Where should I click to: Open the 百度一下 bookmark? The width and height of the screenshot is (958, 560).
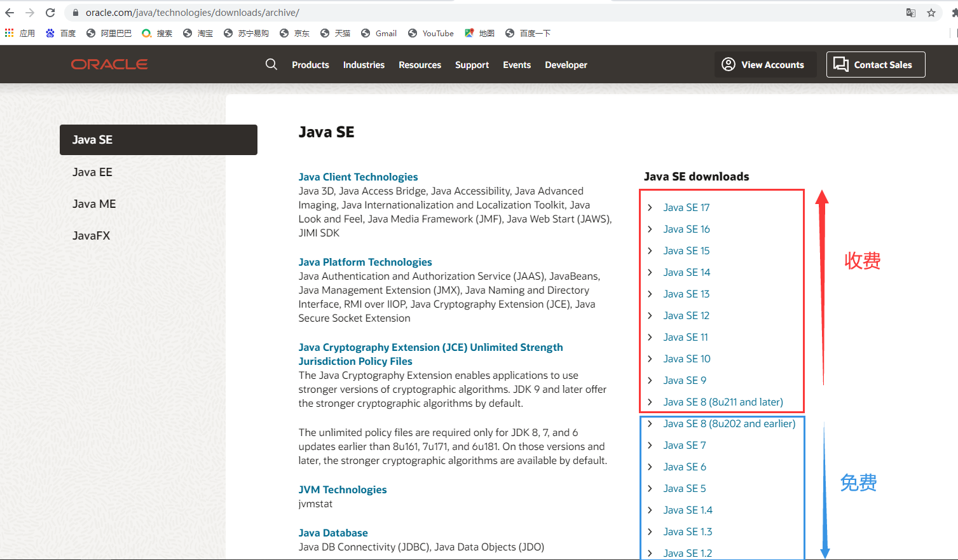[x=528, y=33]
